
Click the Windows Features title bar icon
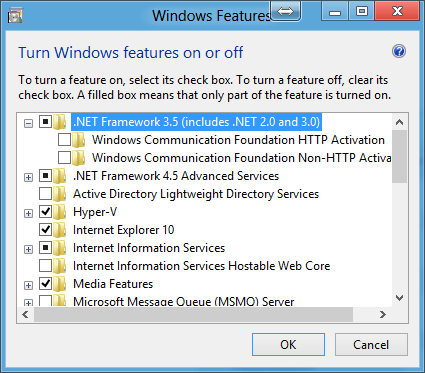point(16,16)
